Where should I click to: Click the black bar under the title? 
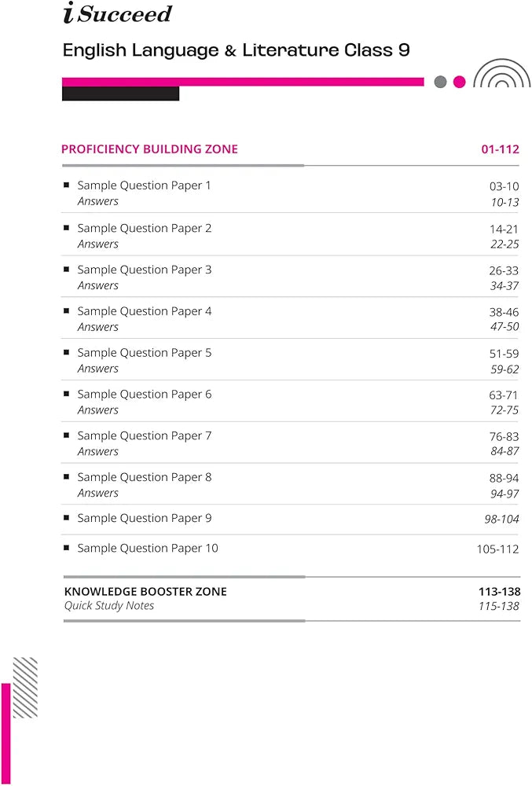tap(120, 94)
